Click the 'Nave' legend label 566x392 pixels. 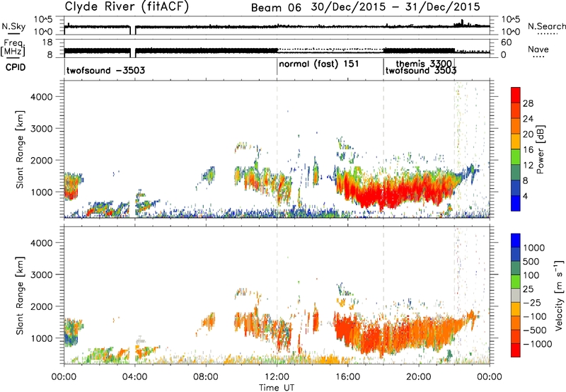[538, 49]
